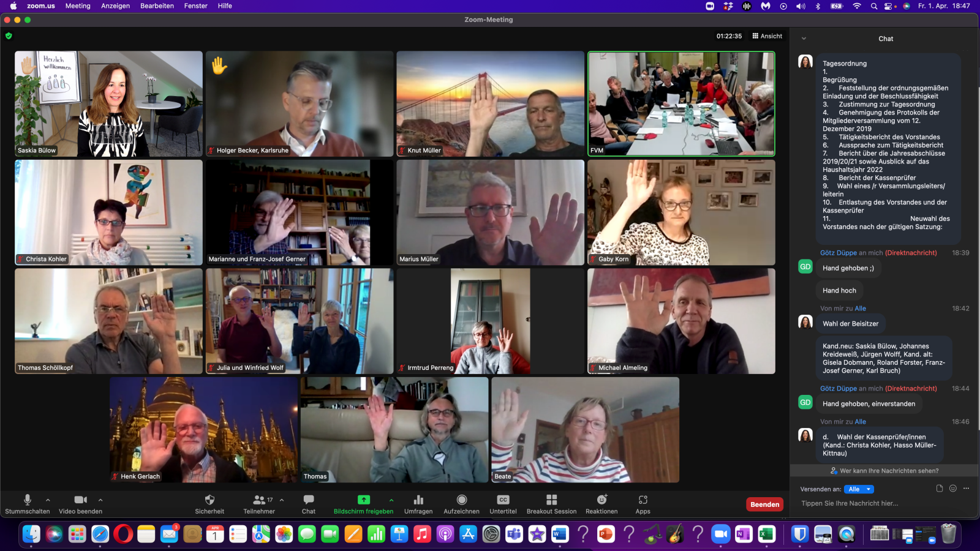This screenshot has height=551, width=980.
Task: Open Mail app in Dock
Action: [169, 534]
